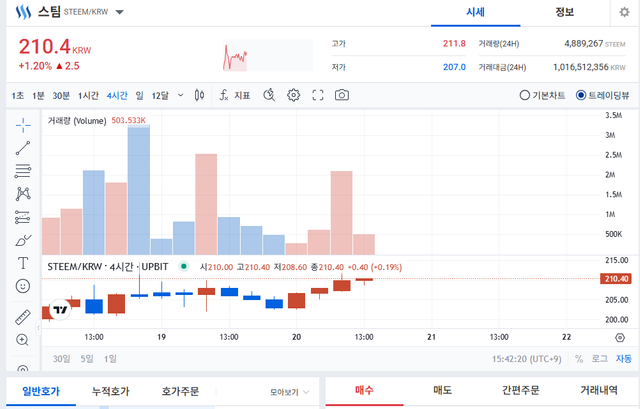Open the STEEM/KRW market dropdown arrow

[x=120, y=12]
